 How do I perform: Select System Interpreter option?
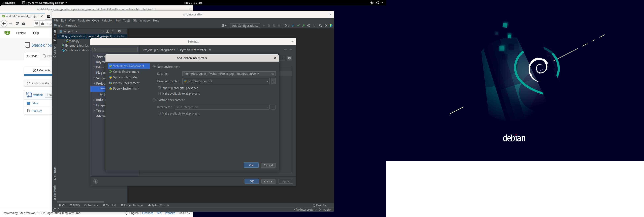click(x=125, y=77)
